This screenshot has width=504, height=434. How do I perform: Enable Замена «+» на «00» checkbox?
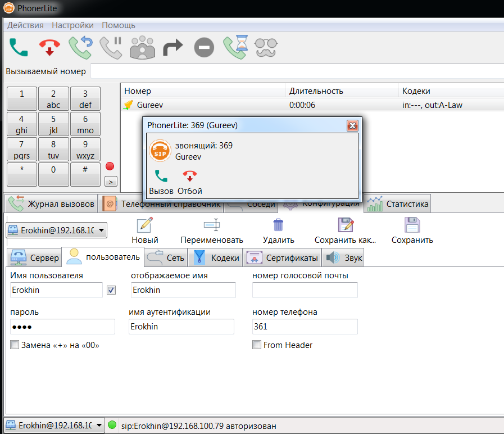tap(15, 345)
